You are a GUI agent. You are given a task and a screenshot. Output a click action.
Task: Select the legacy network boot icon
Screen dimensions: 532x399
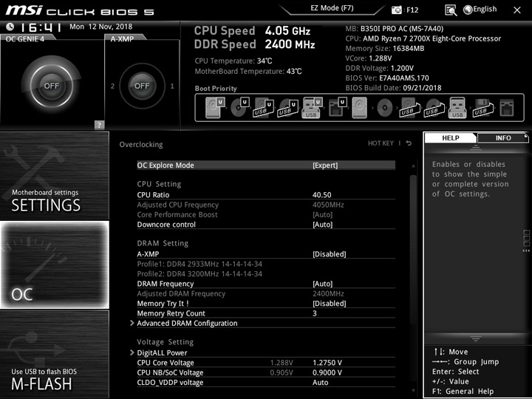(x=507, y=108)
